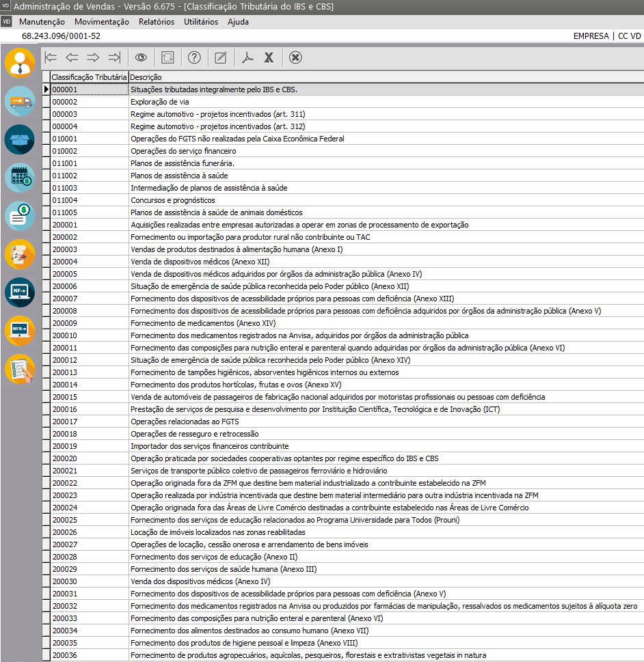Export list to Excel X icon
This screenshot has height=662, width=644.
tap(269, 57)
